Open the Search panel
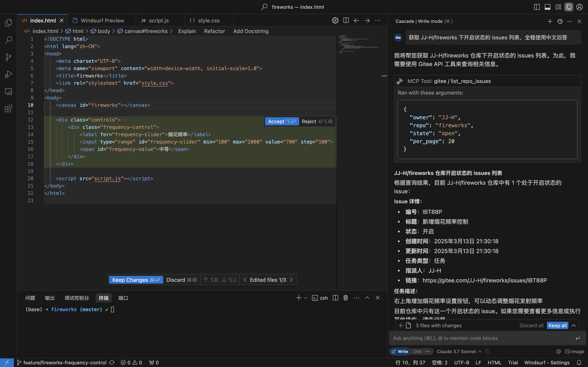 (9, 40)
